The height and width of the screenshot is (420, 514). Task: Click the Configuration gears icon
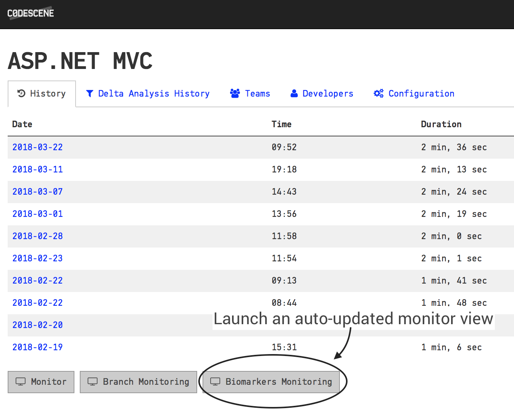379,94
